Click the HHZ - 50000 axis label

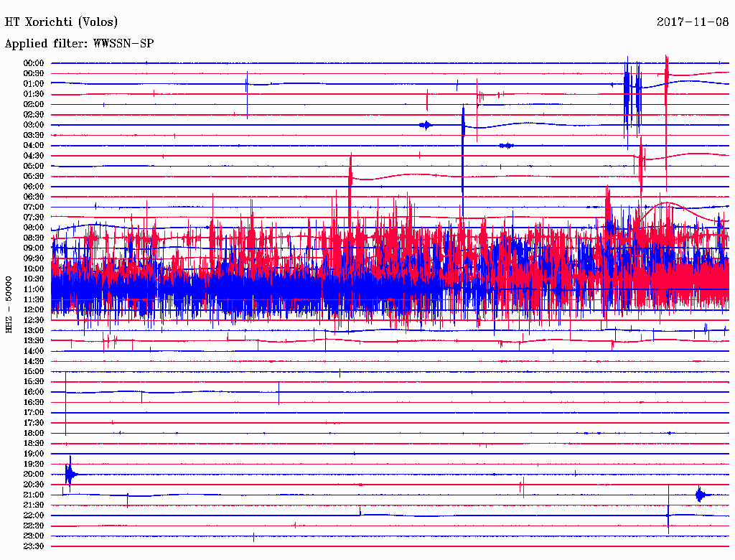coord(9,305)
